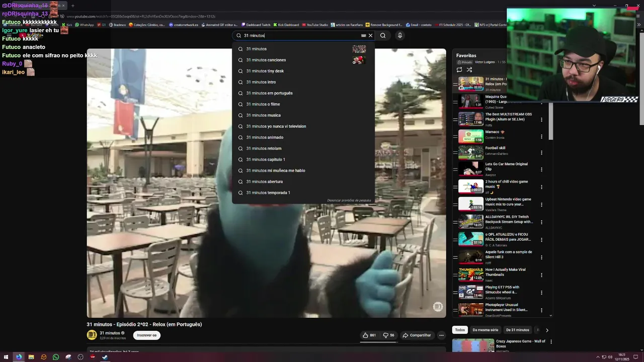
Task: Open 'YouTube Studio' bookmark
Action: click(314, 25)
